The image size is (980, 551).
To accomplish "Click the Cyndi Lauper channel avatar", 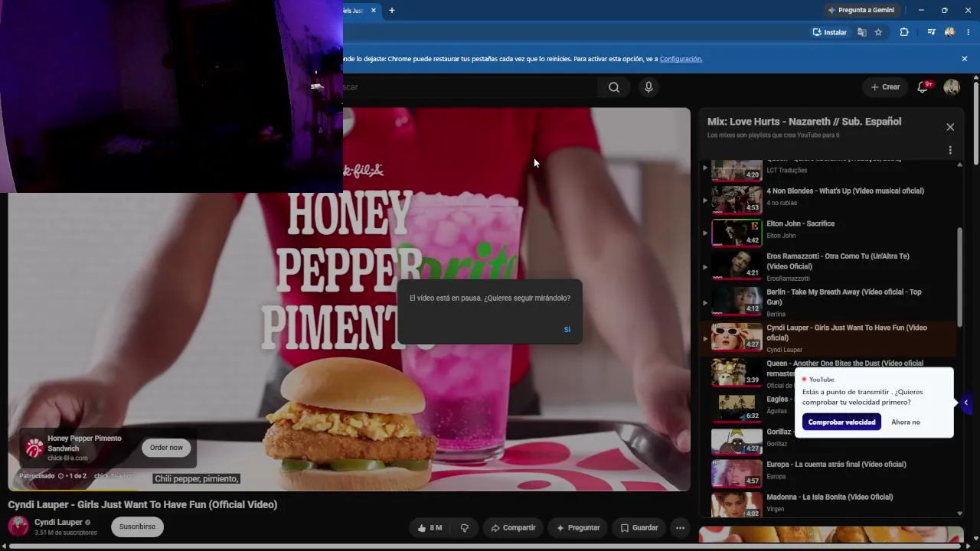I will pyautogui.click(x=18, y=527).
